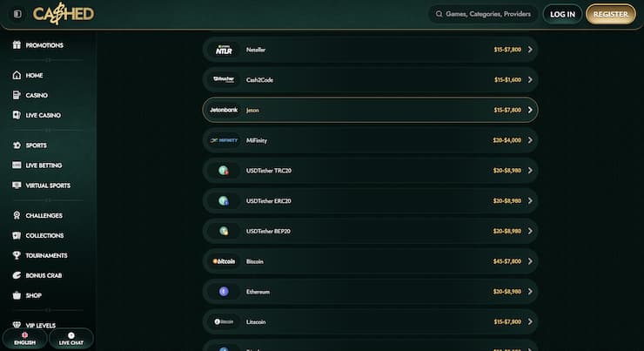Collapse the sidebar with the panel toggle icon
Image resolution: width=644 pixels, height=351 pixels.
point(17,14)
